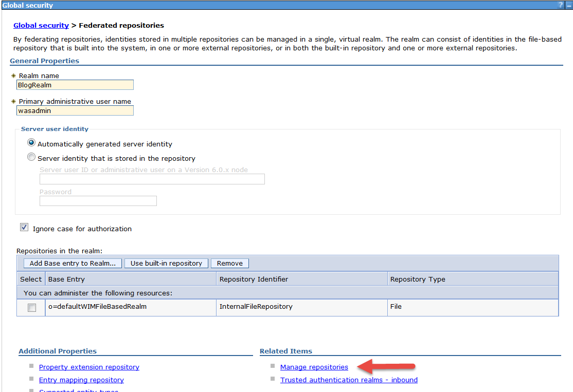Go back to Global security breadcrumb

41,25
